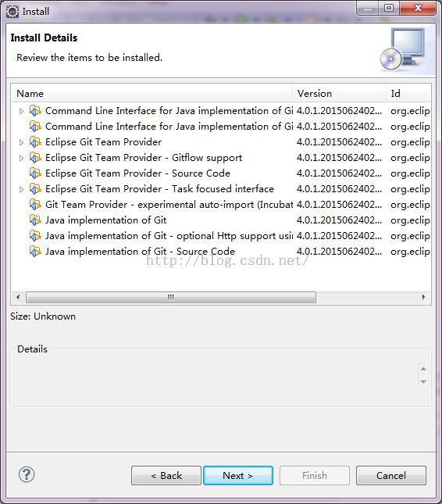Click icon beside Java implementation of Git
Image resolution: width=442 pixels, height=504 pixels.
(35, 220)
